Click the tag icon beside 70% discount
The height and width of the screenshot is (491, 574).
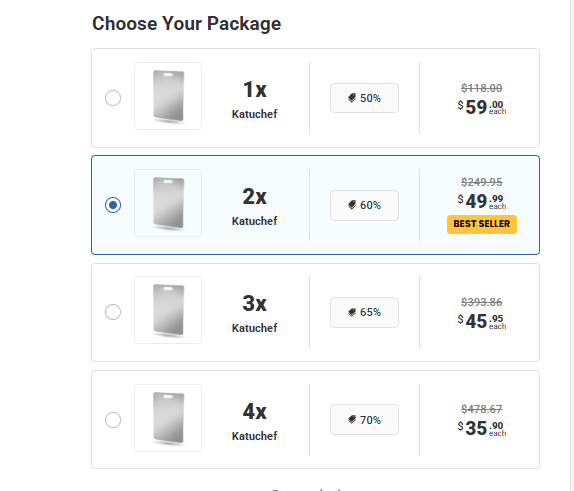(352, 420)
